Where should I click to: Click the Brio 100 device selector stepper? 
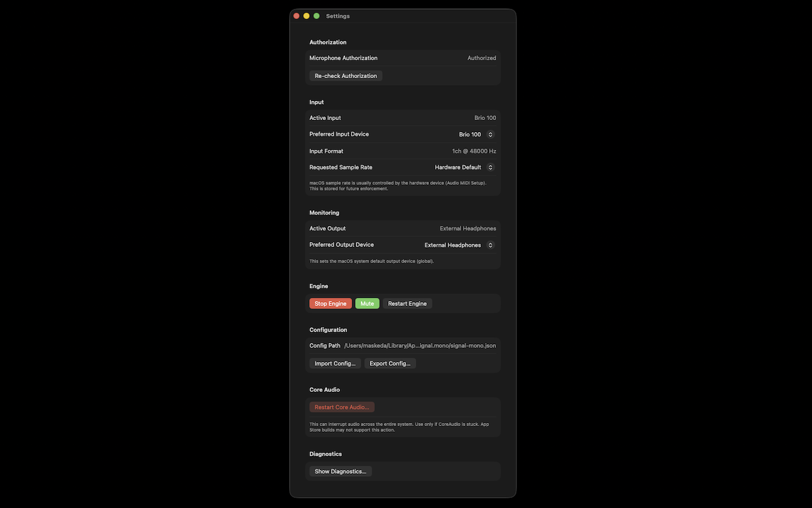coord(490,134)
